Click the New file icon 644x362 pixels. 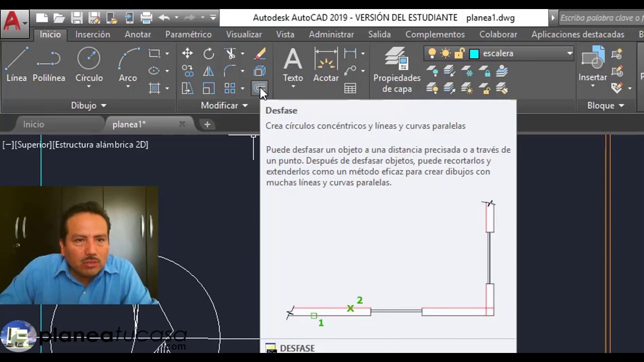(x=42, y=18)
